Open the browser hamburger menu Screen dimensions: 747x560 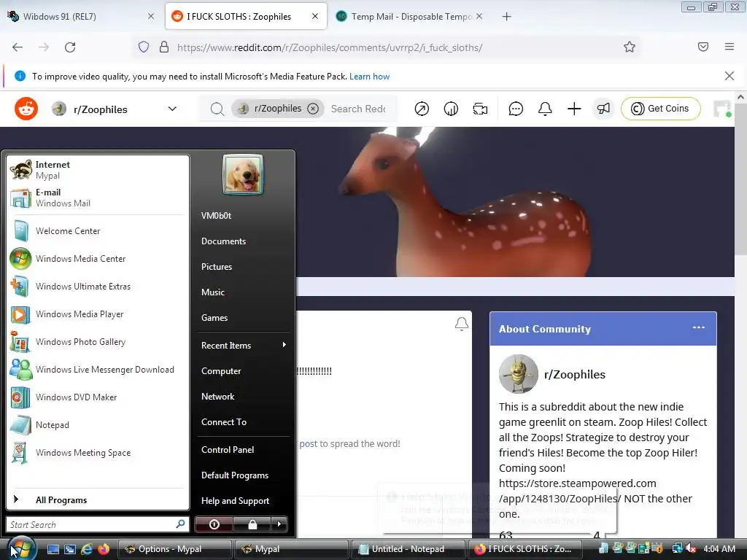coord(729,47)
